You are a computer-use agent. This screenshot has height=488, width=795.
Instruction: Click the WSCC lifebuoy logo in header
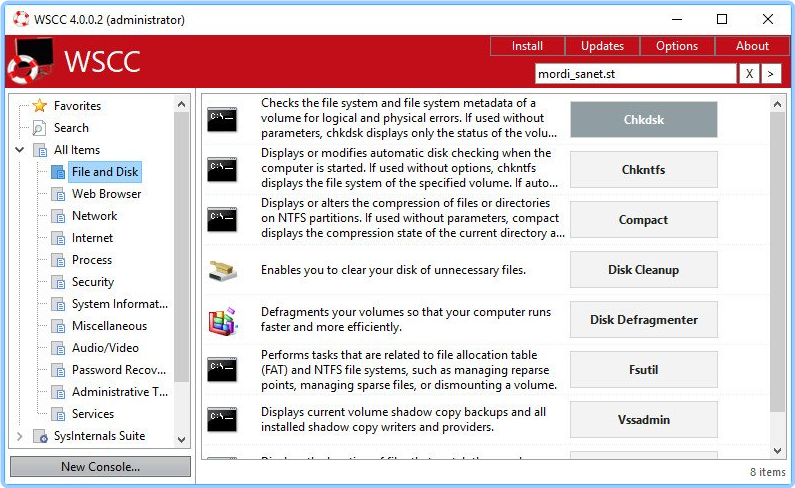point(30,62)
